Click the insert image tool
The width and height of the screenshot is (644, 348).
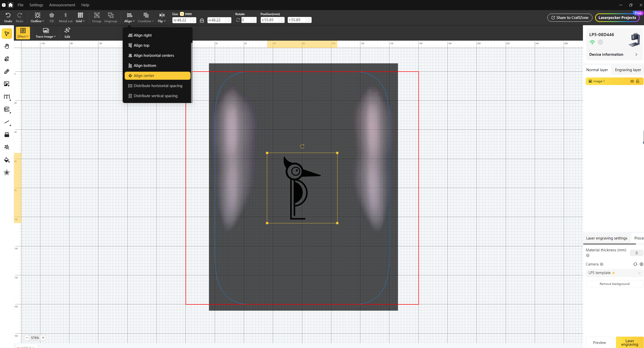[x=7, y=84]
